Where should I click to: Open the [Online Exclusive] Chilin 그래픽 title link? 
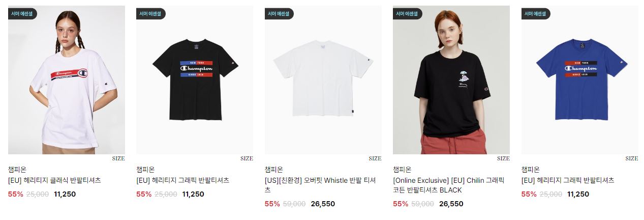point(449,185)
